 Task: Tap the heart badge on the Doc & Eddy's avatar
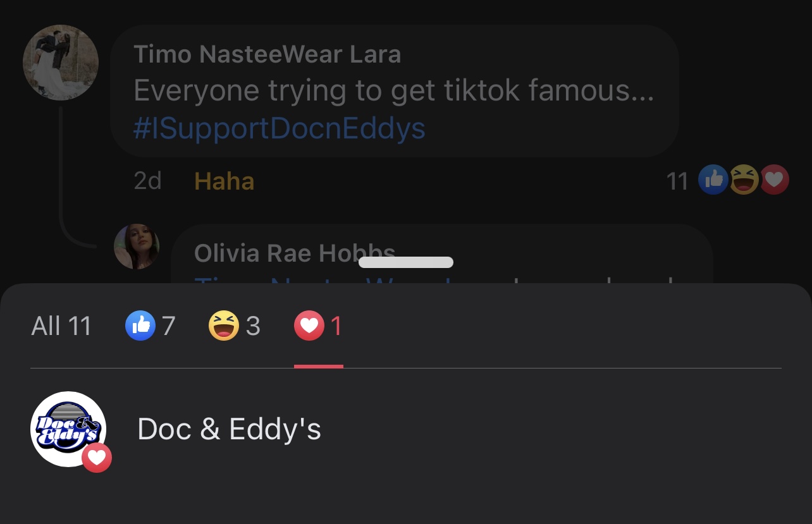pyautogui.click(x=97, y=458)
